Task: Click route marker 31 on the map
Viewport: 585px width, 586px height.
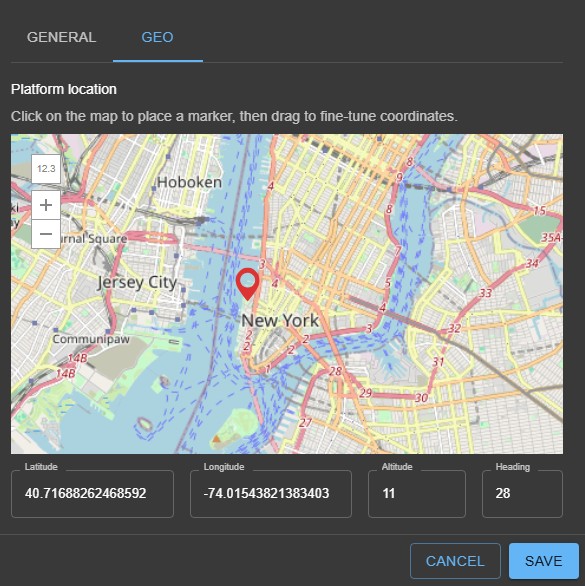Action: 438,361
